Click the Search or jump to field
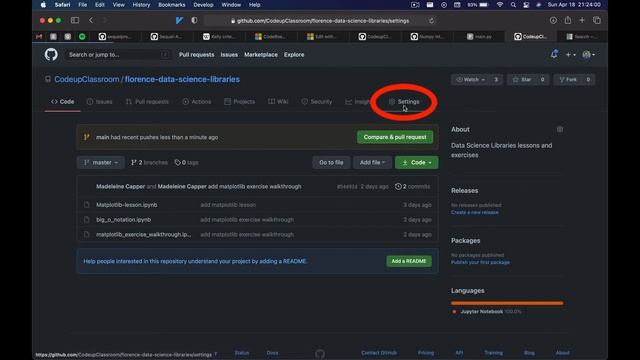This screenshot has width=640, height=360. (118, 55)
